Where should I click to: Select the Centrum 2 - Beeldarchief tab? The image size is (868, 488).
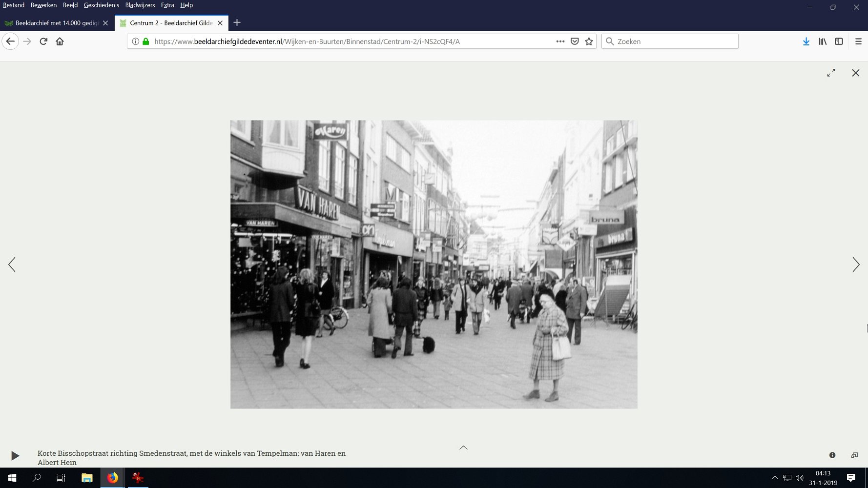171,23
